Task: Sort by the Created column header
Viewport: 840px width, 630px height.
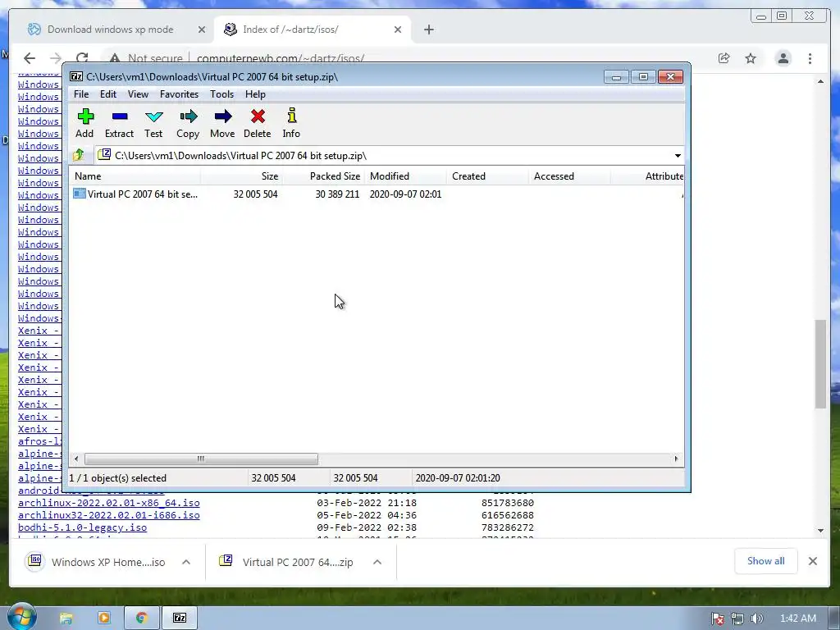Action: point(487,176)
